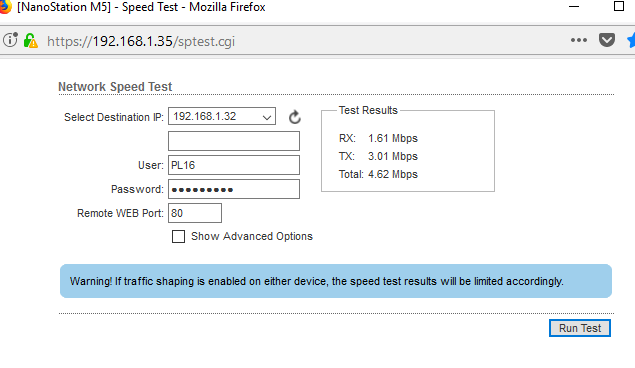Minimize the Firefox window

click(574, 7)
